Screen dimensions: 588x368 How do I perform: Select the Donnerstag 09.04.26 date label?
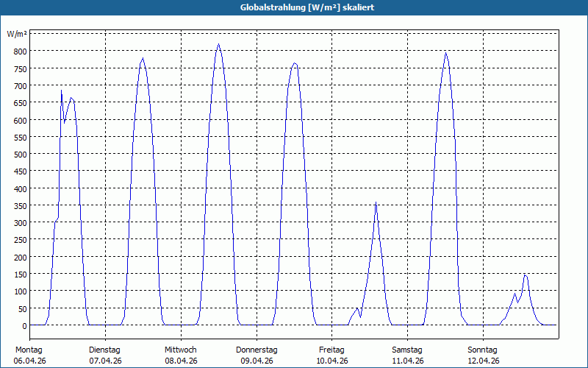click(x=257, y=355)
